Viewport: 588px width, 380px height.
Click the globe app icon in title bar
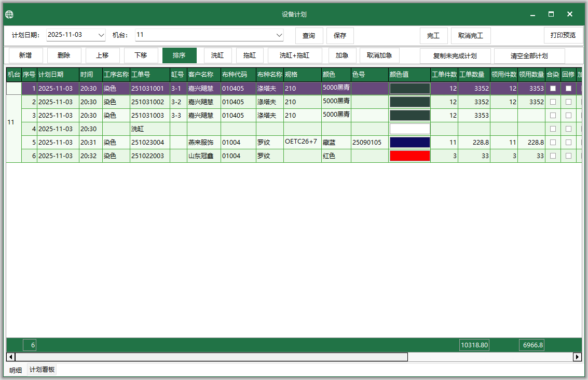click(9, 15)
